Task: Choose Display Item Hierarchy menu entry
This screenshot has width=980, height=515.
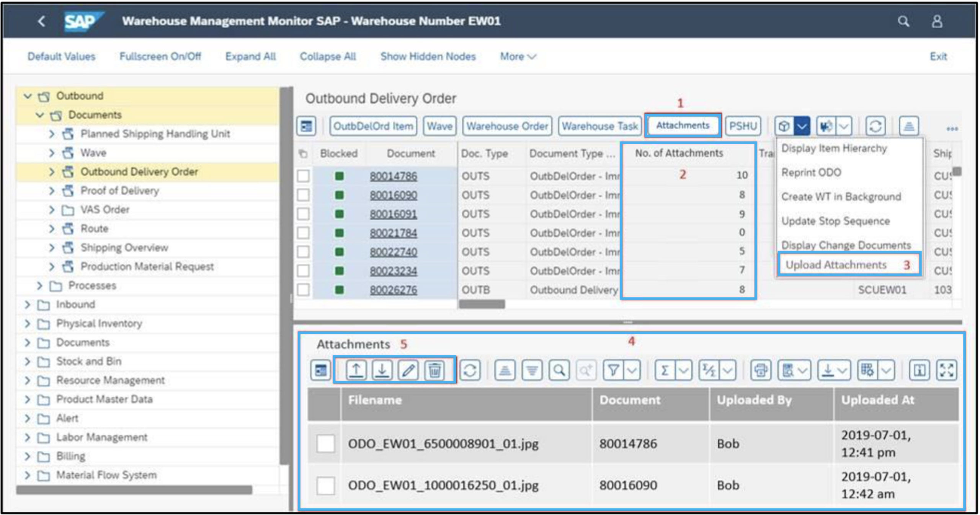Action: [x=834, y=148]
